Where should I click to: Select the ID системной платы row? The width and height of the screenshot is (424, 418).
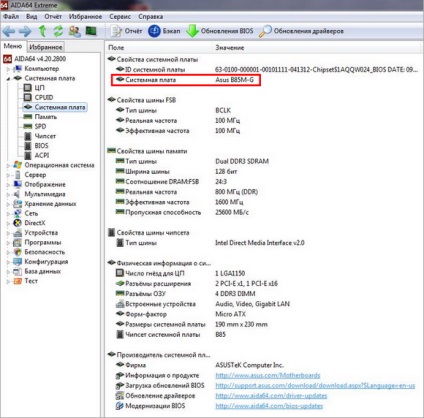[x=267, y=69]
